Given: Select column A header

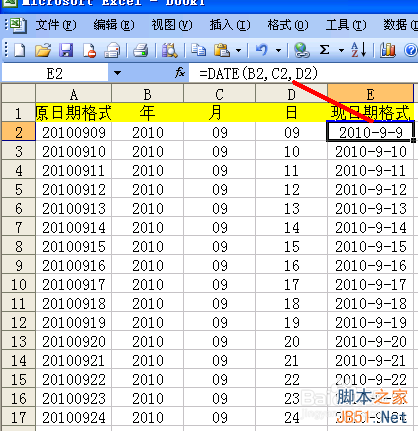Looking at the screenshot, I should pos(74,93).
